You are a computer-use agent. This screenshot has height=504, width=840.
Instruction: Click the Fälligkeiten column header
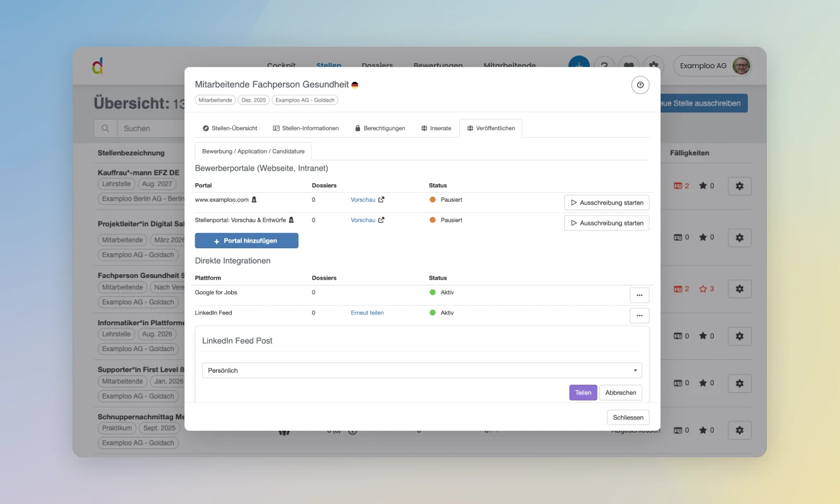689,153
